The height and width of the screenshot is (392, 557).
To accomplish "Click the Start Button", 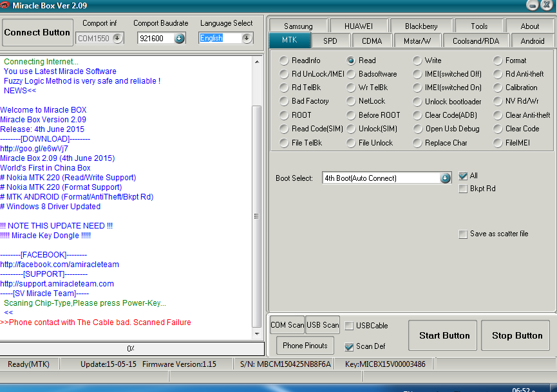I will (442, 335).
